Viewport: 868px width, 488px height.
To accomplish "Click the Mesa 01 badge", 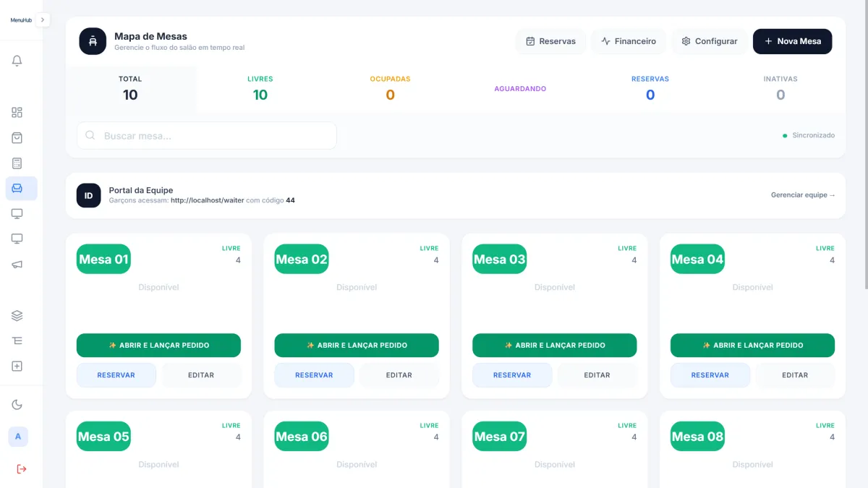I will pos(103,259).
